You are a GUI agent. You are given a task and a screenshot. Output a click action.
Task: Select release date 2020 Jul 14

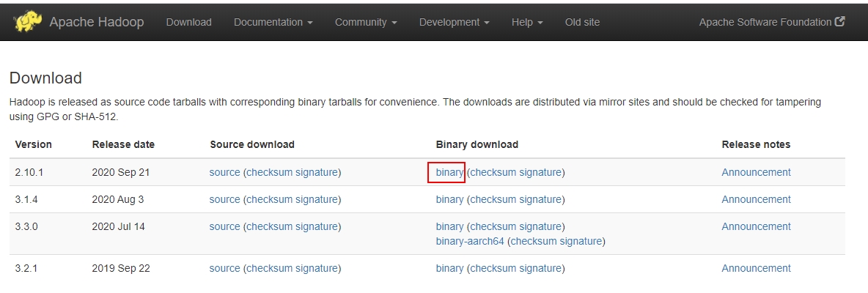(x=119, y=226)
